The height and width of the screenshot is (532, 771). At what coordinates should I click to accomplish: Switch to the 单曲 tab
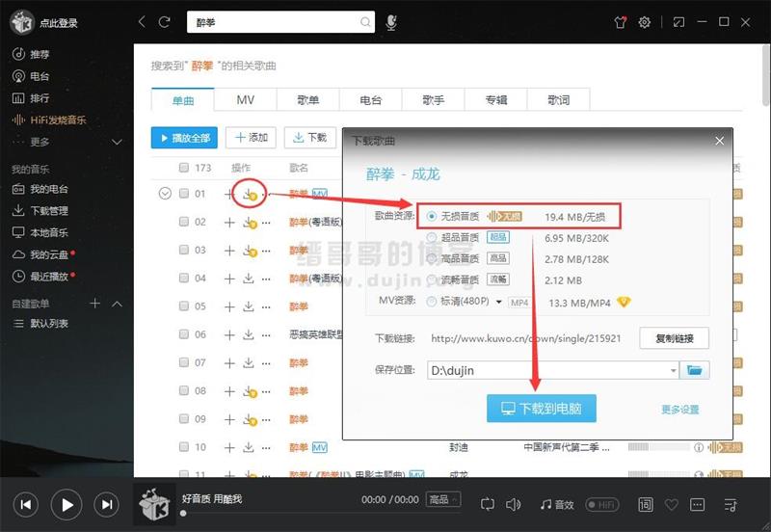click(x=183, y=100)
